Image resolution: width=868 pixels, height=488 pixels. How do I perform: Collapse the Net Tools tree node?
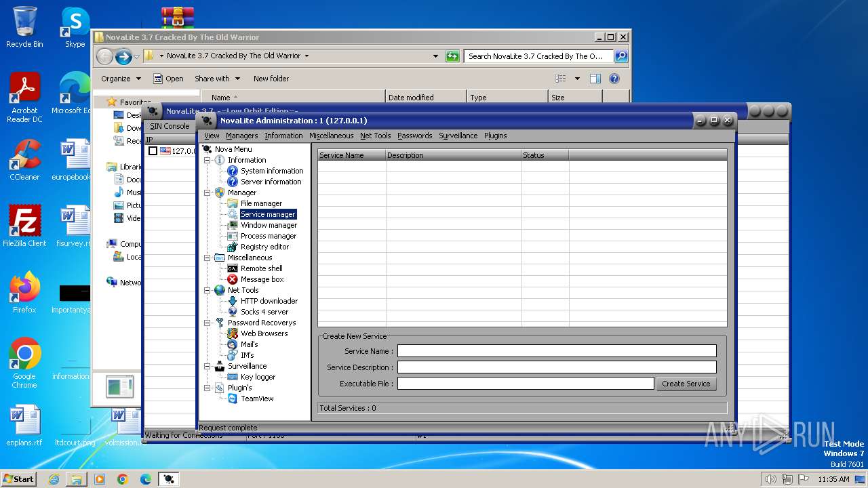tap(208, 290)
